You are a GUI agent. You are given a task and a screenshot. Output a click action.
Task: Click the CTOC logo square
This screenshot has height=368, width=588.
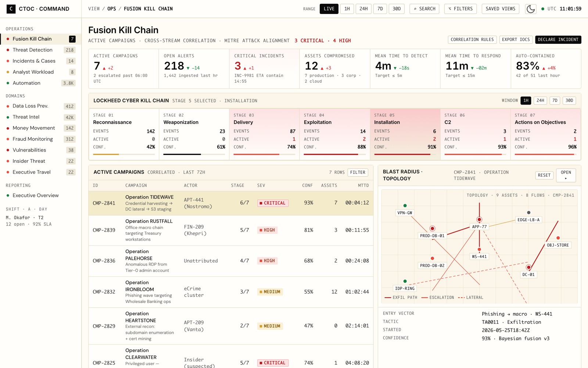(11, 9)
